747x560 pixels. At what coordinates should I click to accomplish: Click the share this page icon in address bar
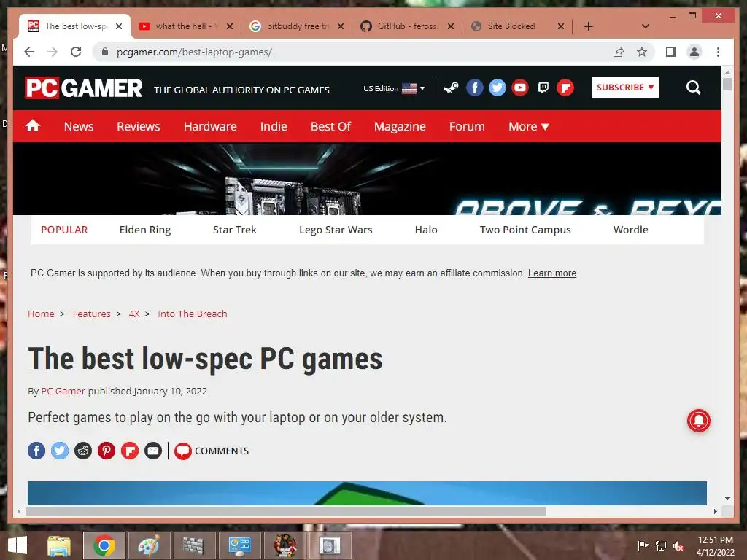click(619, 52)
